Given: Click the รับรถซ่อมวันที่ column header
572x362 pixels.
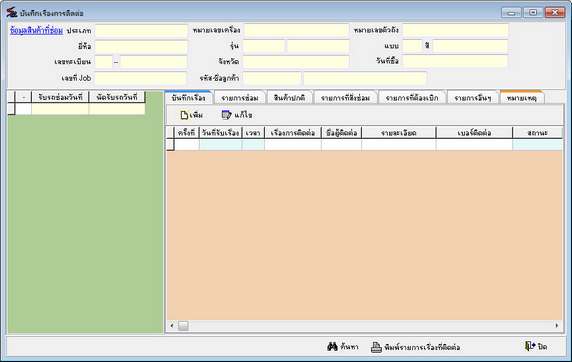Looking at the screenshot, I should tap(60, 97).
